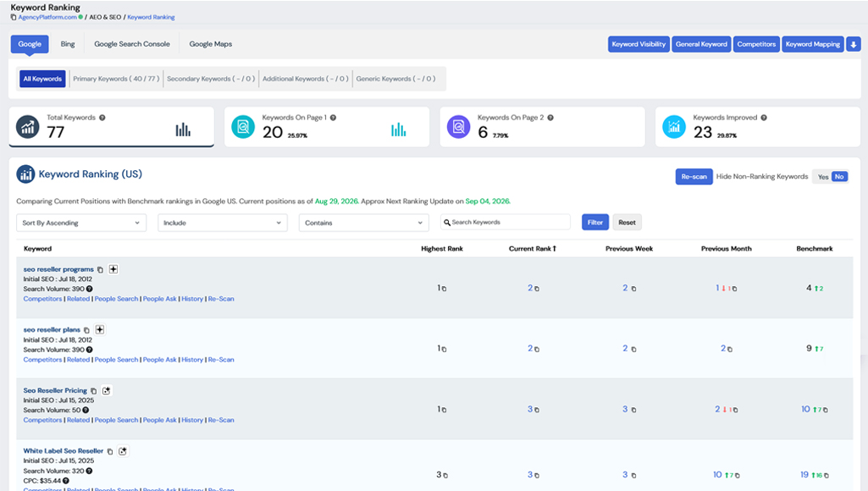Screen dimensions: 868x491
Task: Focus the Search Keywords input field
Action: point(506,222)
